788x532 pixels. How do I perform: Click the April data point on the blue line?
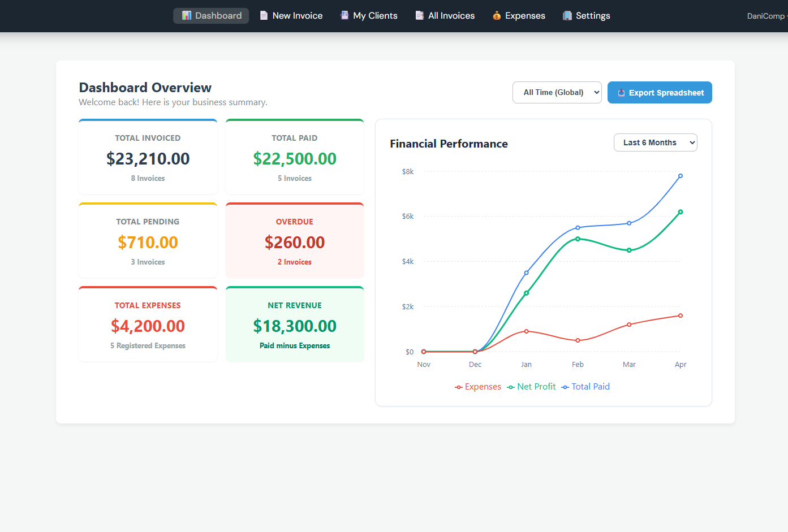[x=680, y=176]
